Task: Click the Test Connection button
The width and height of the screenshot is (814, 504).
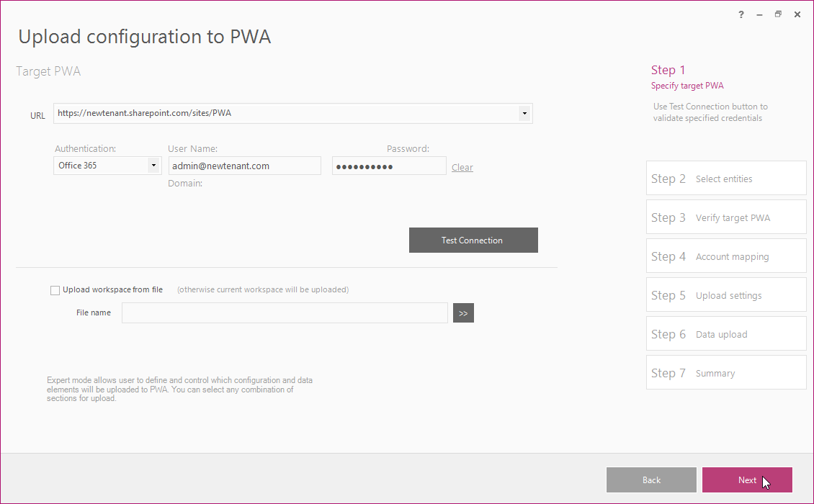Action: (473, 240)
